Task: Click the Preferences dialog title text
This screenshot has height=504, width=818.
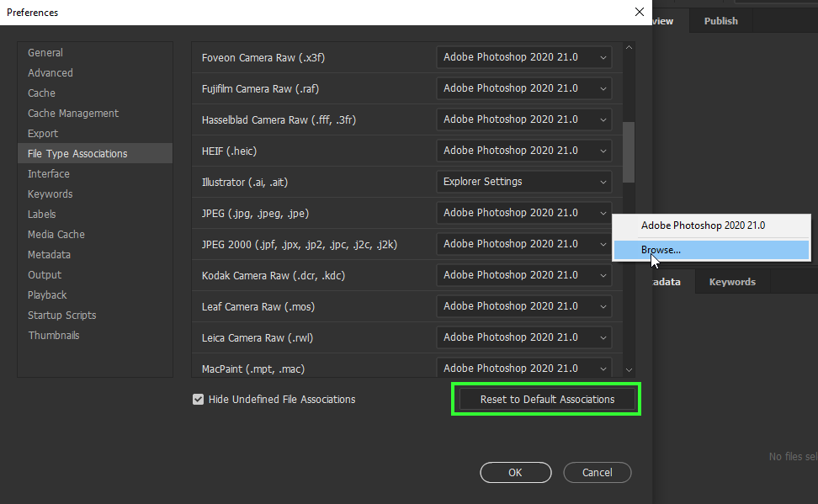Action: click(x=32, y=13)
